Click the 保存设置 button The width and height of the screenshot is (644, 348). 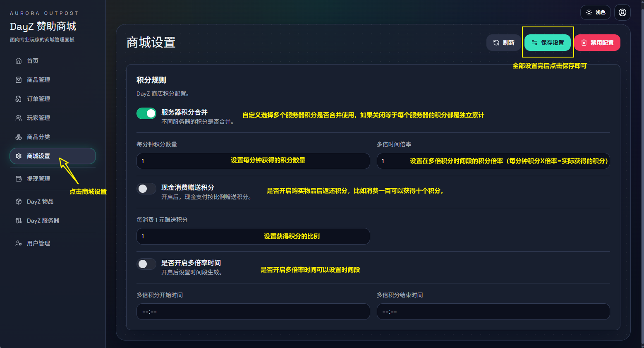pyautogui.click(x=547, y=43)
